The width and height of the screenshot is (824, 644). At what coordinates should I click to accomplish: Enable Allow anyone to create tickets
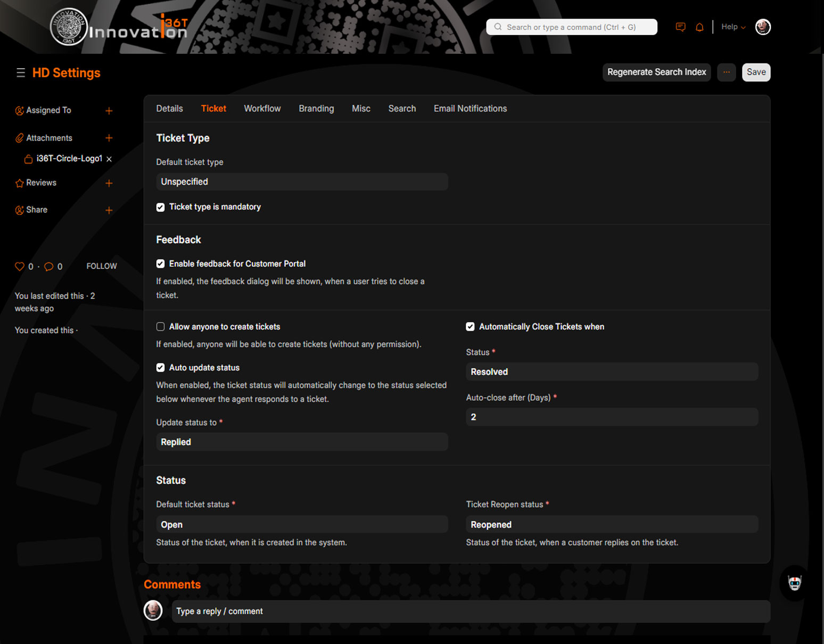[160, 327]
